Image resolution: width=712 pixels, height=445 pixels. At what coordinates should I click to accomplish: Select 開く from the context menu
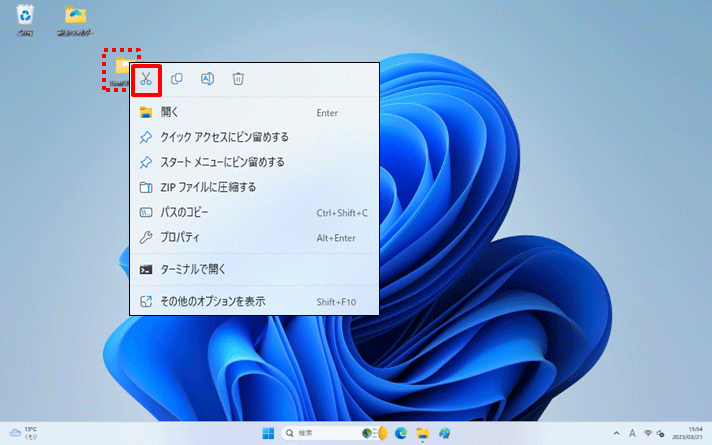point(254,112)
